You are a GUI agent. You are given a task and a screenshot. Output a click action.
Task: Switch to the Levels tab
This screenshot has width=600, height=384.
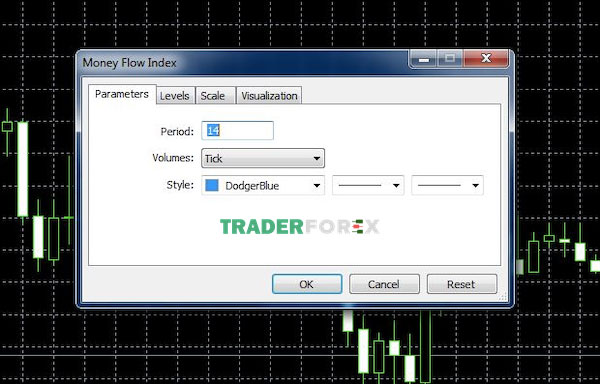point(174,96)
